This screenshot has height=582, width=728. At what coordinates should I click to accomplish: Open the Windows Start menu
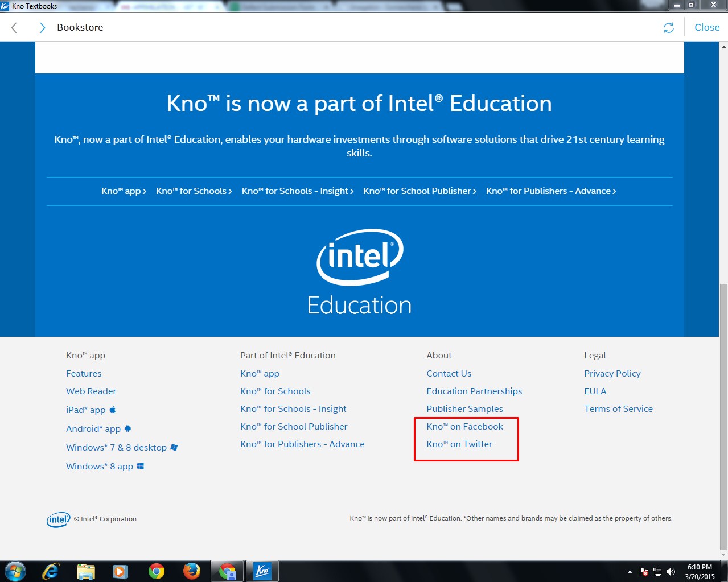[x=15, y=571]
